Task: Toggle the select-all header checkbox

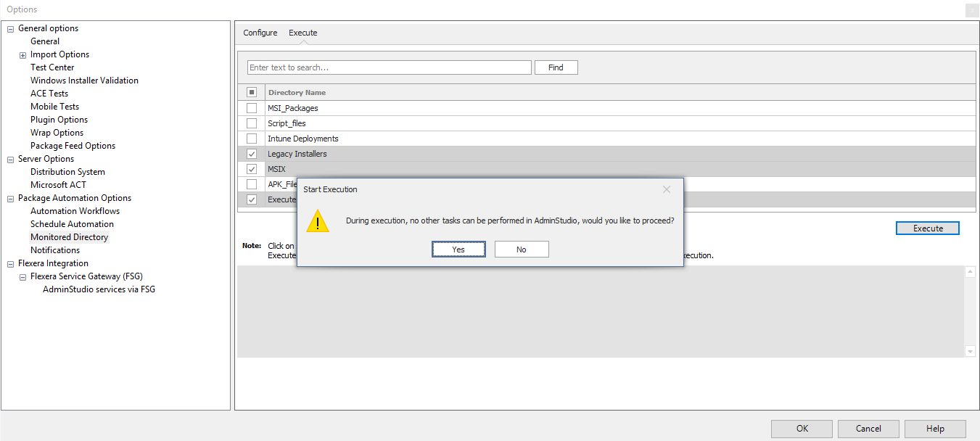Action: pos(252,92)
